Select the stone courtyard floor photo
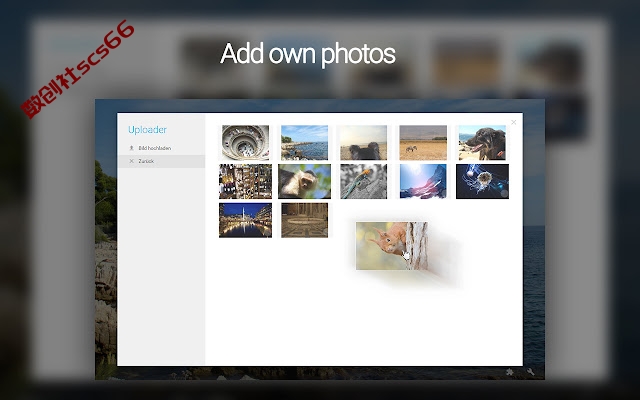 (x=304, y=220)
